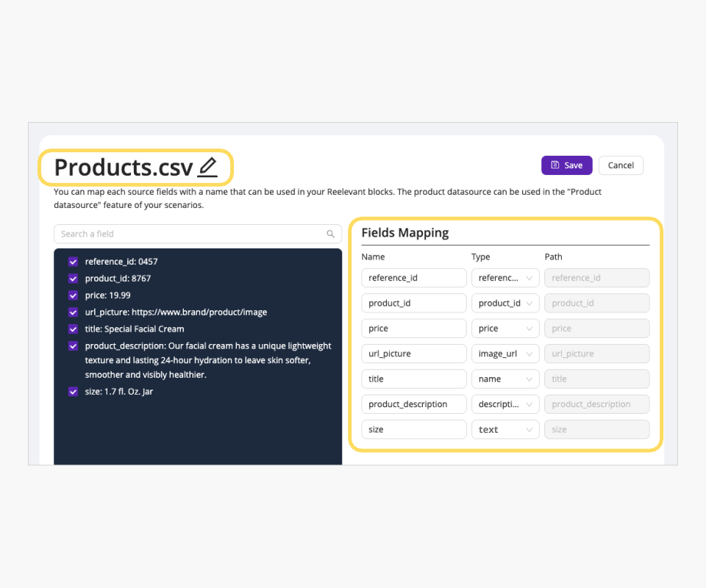Open the image_url type dropdown
The image size is (706, 588).
pyautogui.click(x=505, y=354)
